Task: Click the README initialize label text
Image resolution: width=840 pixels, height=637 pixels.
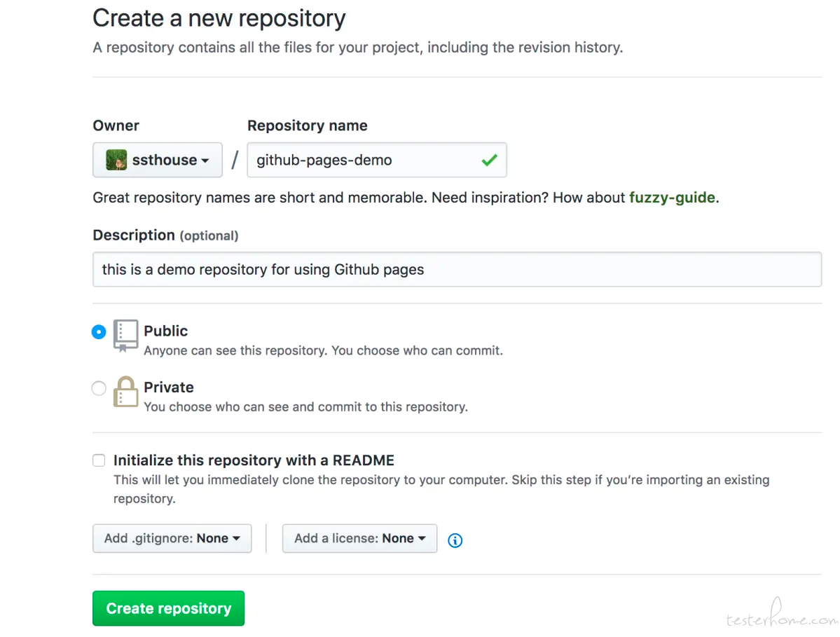Action: pos(254,460)
